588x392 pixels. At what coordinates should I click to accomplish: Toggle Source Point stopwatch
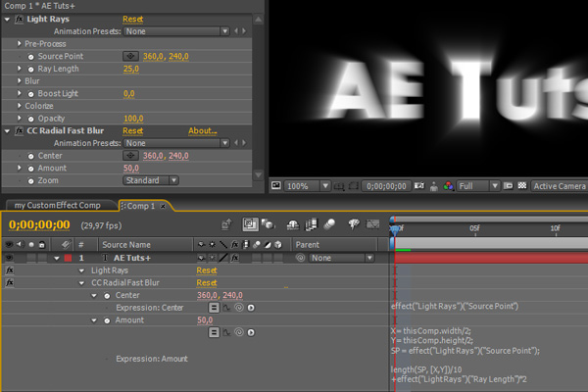point(30,57)
